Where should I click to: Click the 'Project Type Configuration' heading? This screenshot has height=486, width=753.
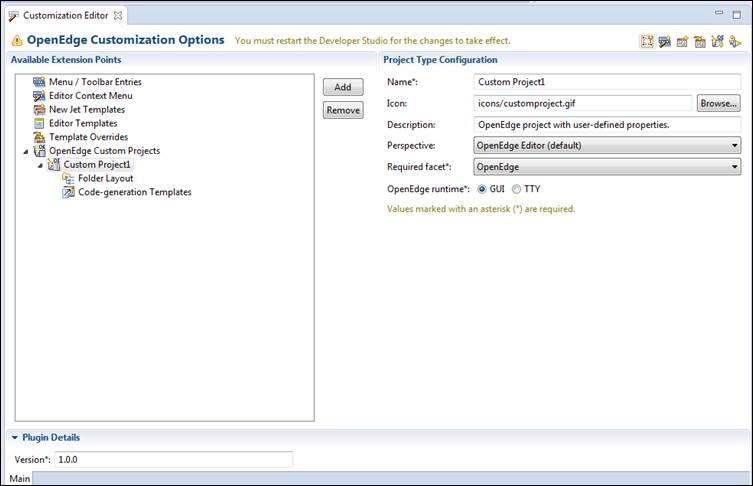click(x=440, y=60)
